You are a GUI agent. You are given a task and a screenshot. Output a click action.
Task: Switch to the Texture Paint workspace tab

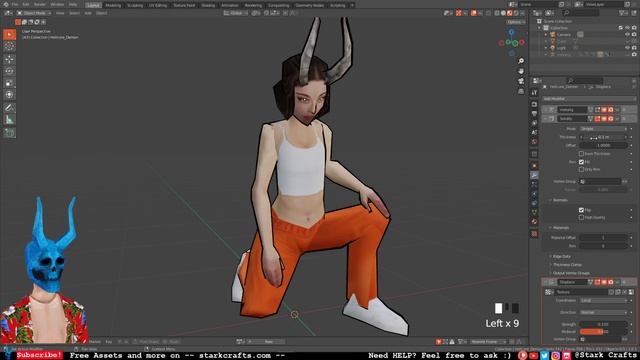click(184, 5)
